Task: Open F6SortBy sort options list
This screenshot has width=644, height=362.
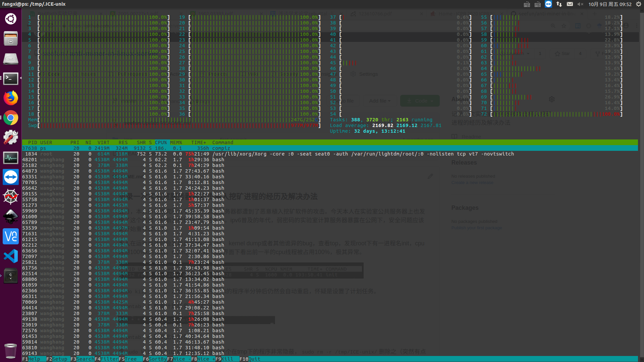Action: tap(155, 359)
